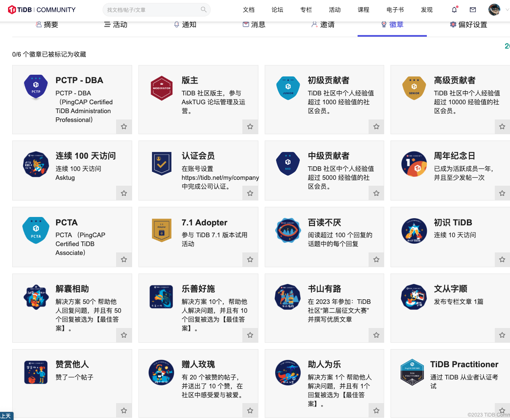Focus the 找文档/帖子/文章 search field

pos(157,10)
